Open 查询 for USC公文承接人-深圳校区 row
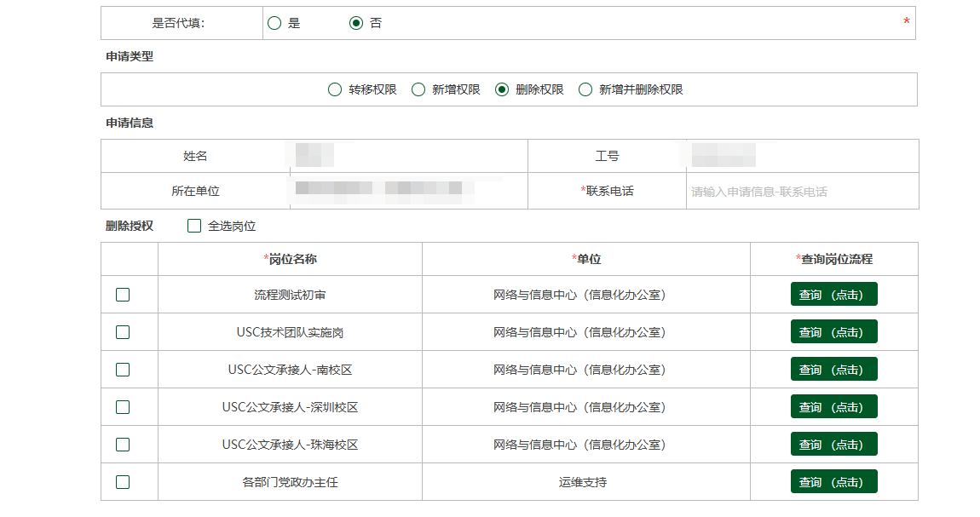980x517 pixels. pyautogui.click(x=833, y=407)
